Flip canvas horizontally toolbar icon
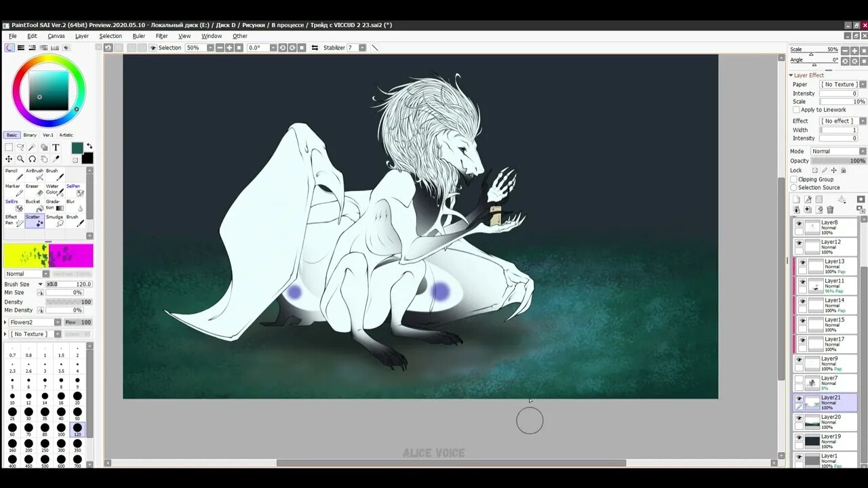 (315, 47)
